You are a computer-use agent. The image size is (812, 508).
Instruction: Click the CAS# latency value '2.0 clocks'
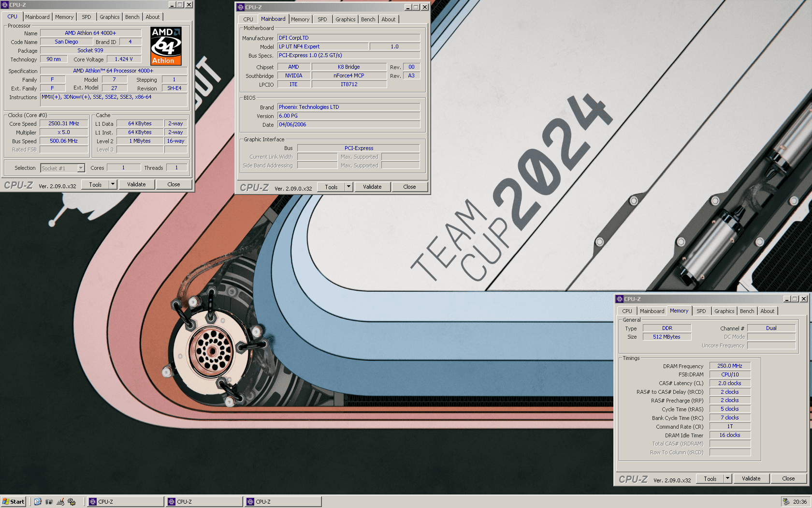730,383
